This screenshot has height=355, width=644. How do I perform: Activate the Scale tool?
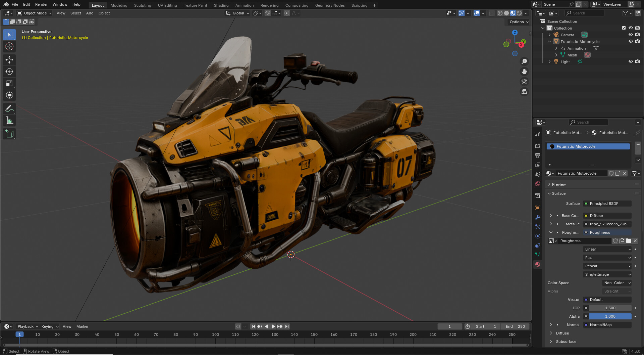pyautogui.click(x=9, y=83)
